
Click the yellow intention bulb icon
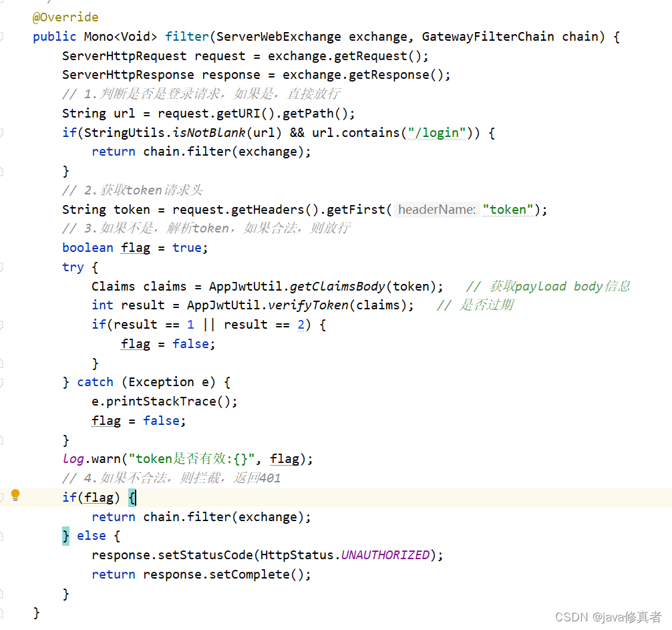[15, 494]
